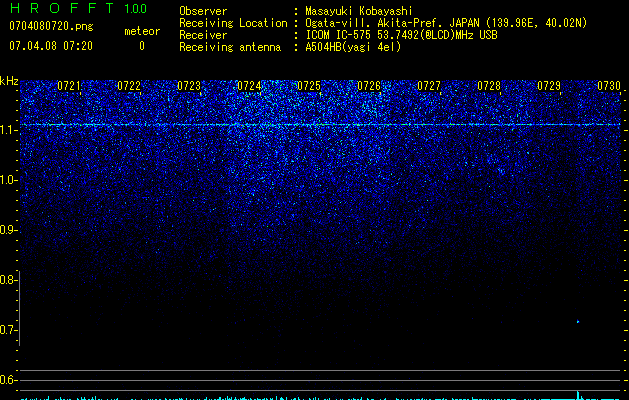The height and width of the screenshot is (400, 629).
Task: Select the A504HB(yagi 4el) antenna text
Action: pos(353,47)
